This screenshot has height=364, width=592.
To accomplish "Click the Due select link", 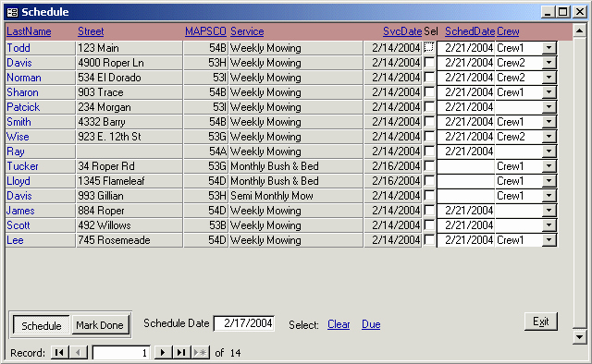I will 371,324.
